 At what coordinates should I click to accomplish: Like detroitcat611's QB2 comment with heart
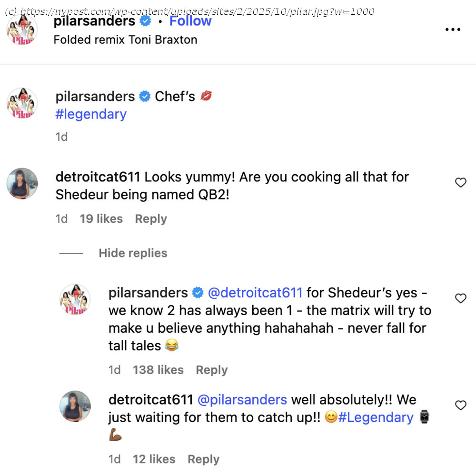click(x=460, y=183)
